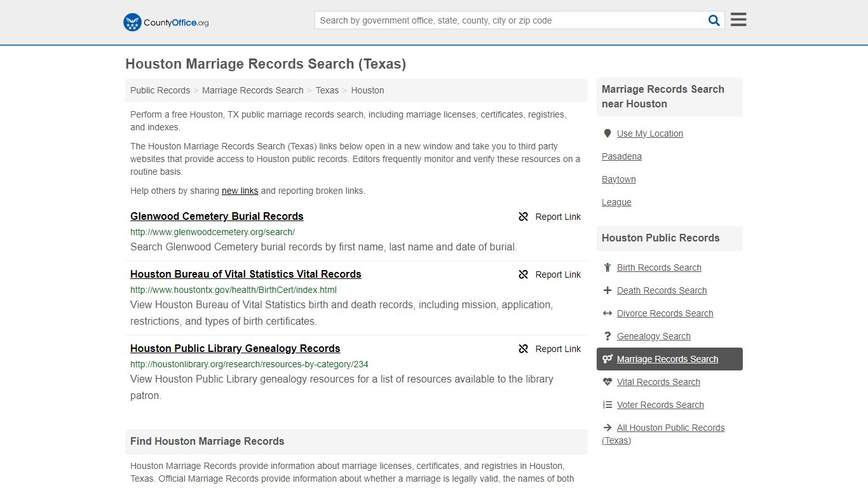Open Houston Bureau of Vital Statistics Vital Records link

click(246, 274)
